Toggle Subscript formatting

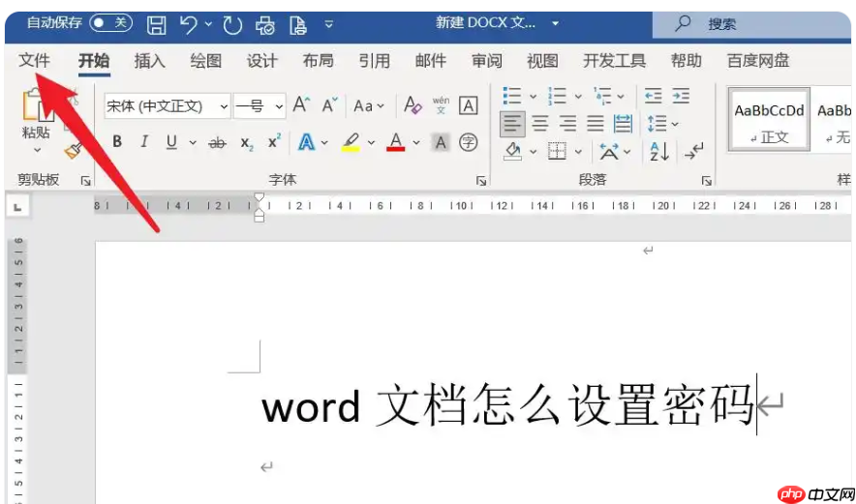click(247, 143)
